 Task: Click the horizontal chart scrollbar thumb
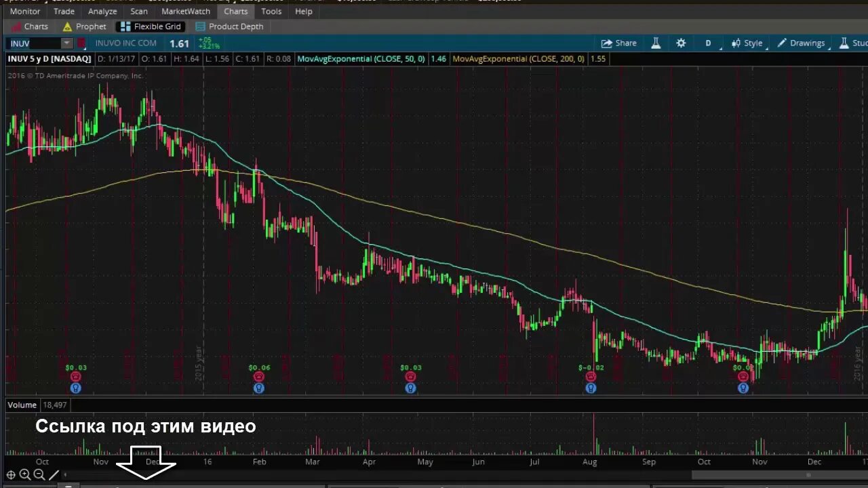[x=779, y=475]
